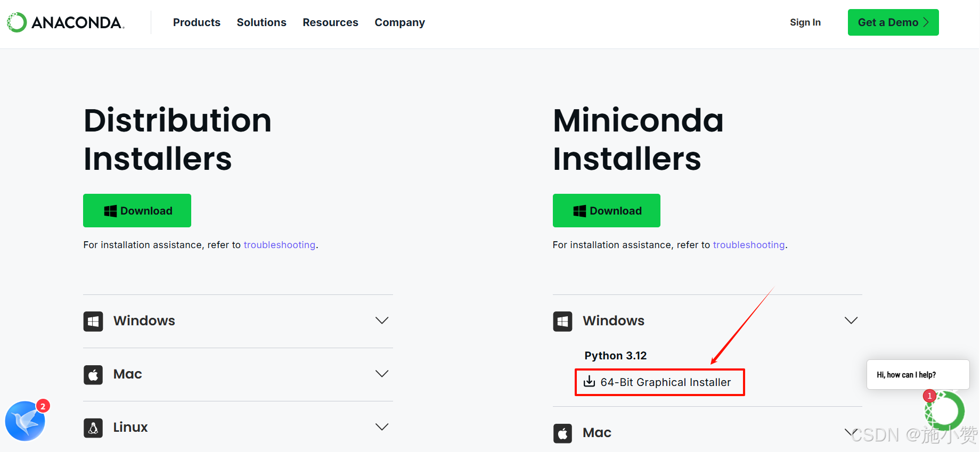
Task: Expand Distribution Mac section chevron
Action: 382,374
